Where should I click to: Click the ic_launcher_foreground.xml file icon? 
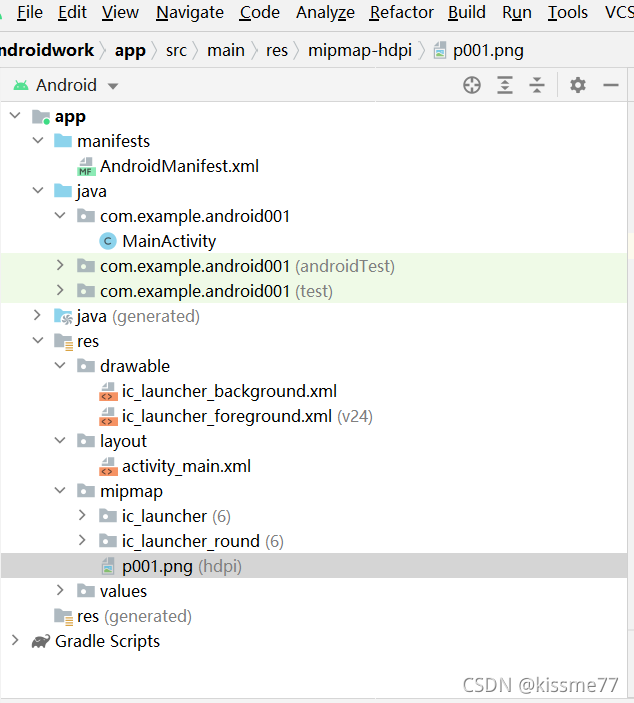pyautogui.click(x=108, y=417)
